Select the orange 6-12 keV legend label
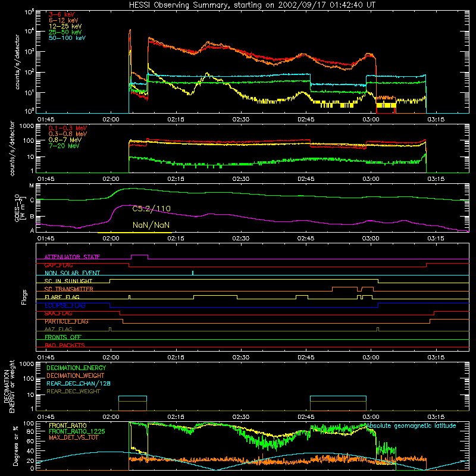The image size is (476, 476). 64,20
